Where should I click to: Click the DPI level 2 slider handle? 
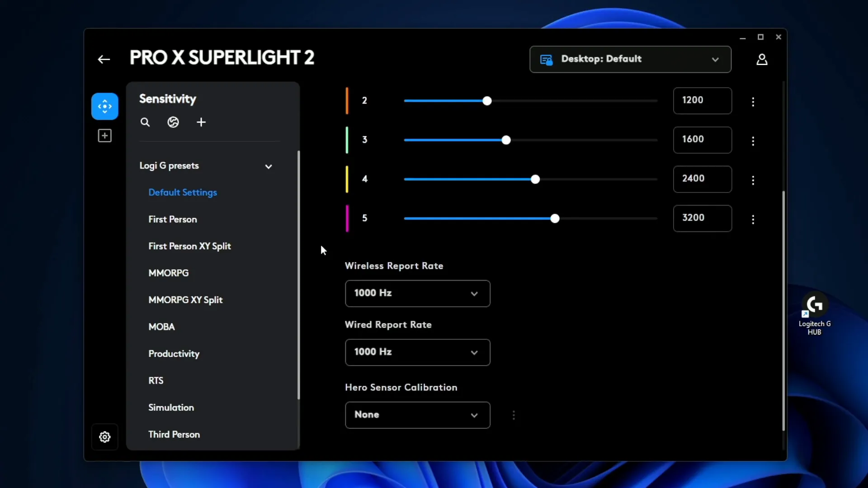(487, 101)
